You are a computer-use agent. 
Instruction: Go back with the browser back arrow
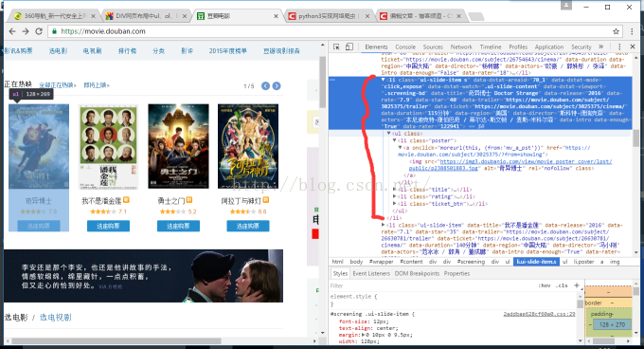(12, 31)
